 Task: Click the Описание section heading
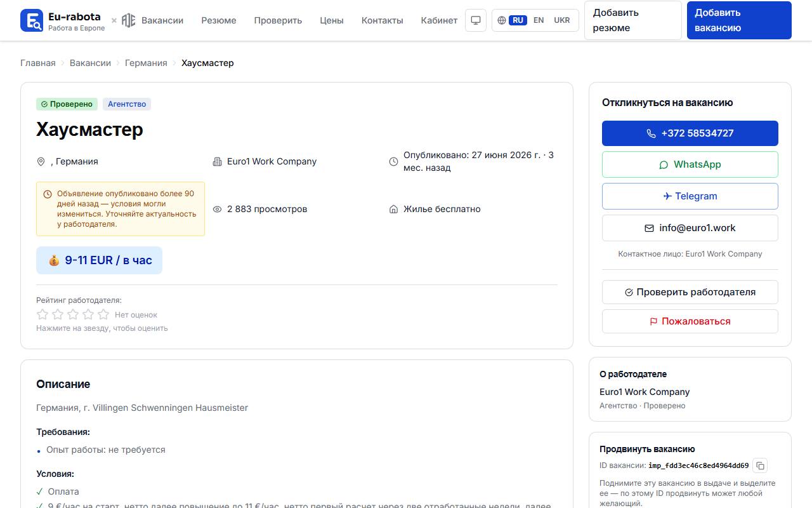coord(63,384)
